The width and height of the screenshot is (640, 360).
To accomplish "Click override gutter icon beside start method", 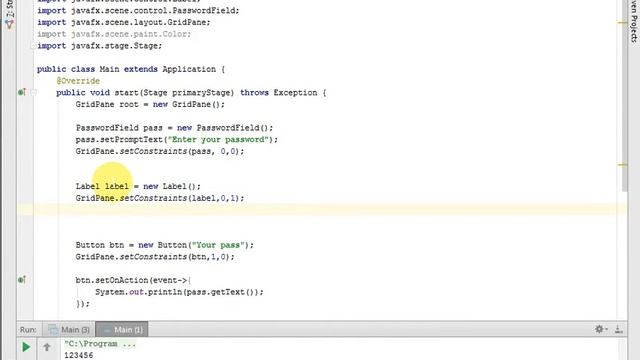I will pos(22,92).
